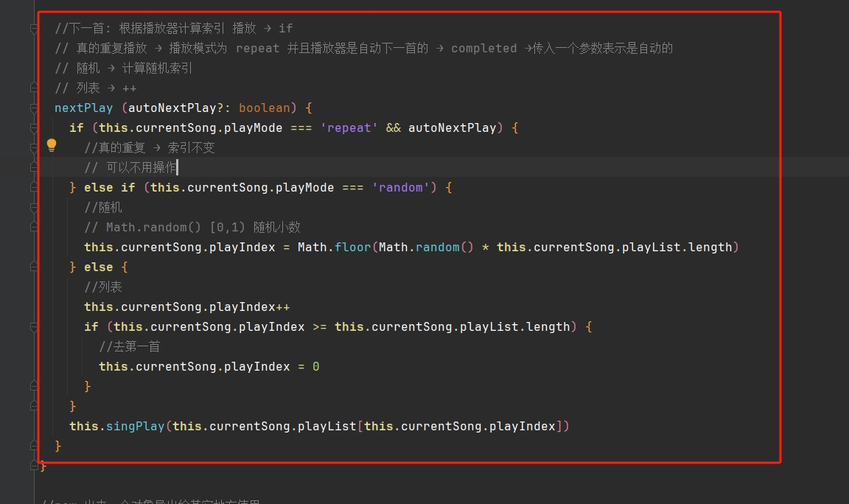The width and height of the screenshot is (849, 504).
Task: Collapse the nextPlay method fold marker
Action: [x=34, y=108]
